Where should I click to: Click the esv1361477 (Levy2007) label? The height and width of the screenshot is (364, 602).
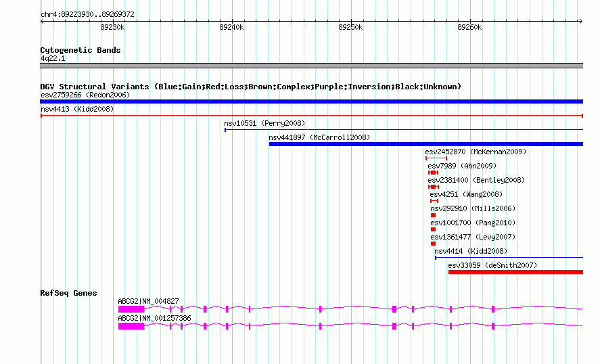(473, 237)
